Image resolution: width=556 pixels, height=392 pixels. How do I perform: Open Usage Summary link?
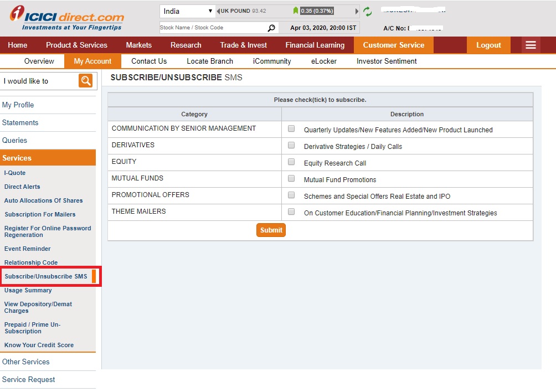click(x=28, y=290)
